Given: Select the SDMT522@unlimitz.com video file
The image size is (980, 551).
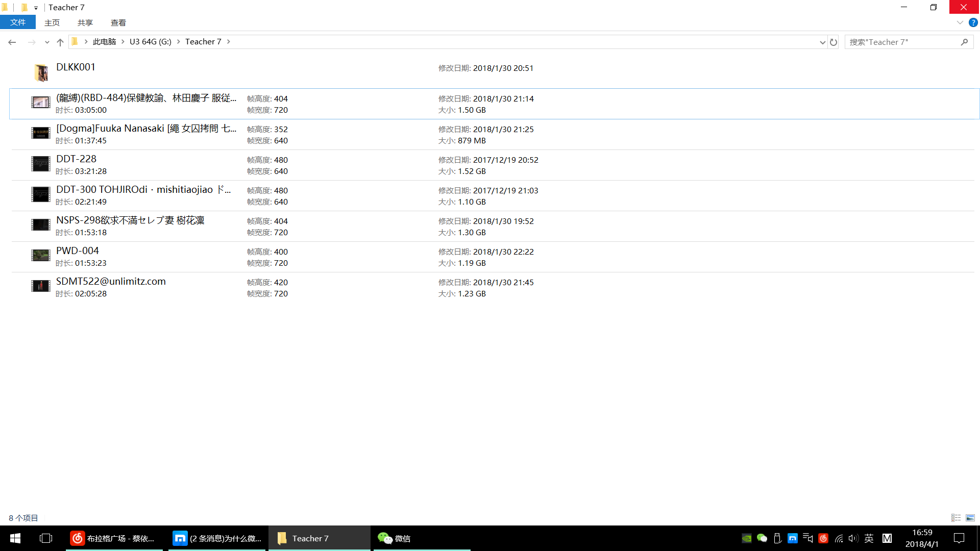Looking at the screenshot, I should pyautogui.click(x=493, y=287).
